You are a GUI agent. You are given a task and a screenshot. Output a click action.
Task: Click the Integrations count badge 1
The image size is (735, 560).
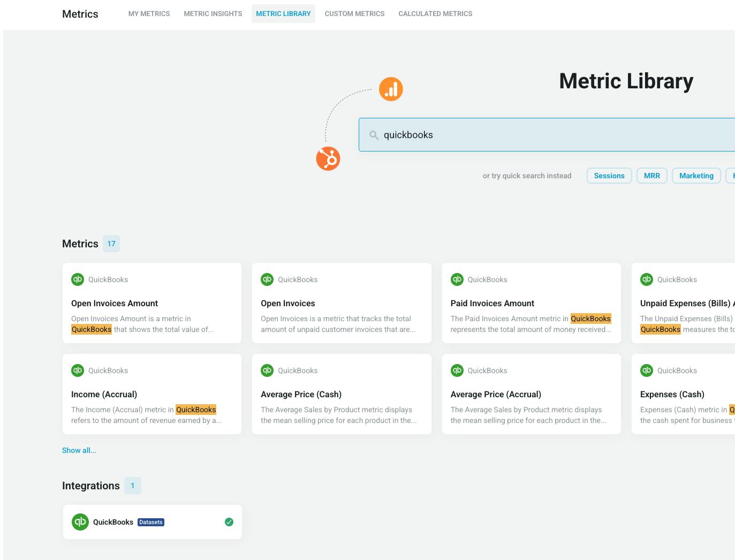pyautogui.click(x=133, y=486)
